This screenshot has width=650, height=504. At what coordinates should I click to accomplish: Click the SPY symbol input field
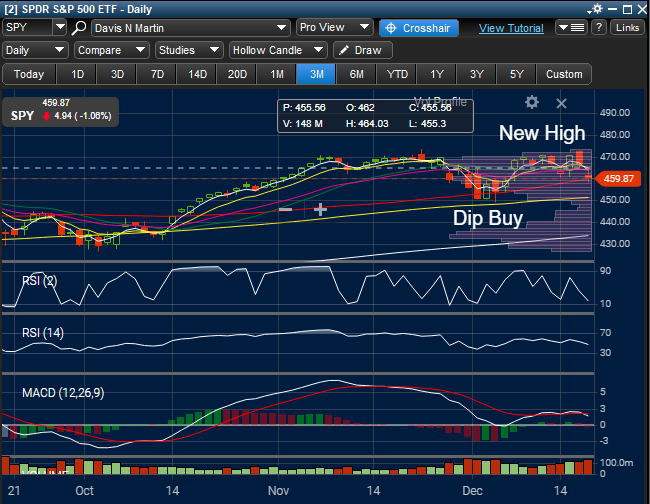click(x=28, y=27)
